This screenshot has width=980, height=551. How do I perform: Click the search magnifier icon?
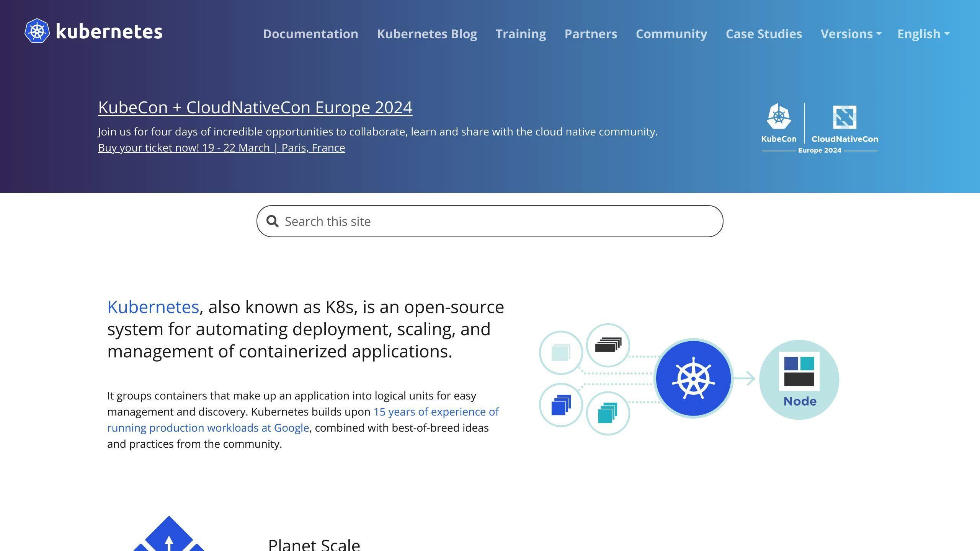click(x=273, y=221)
